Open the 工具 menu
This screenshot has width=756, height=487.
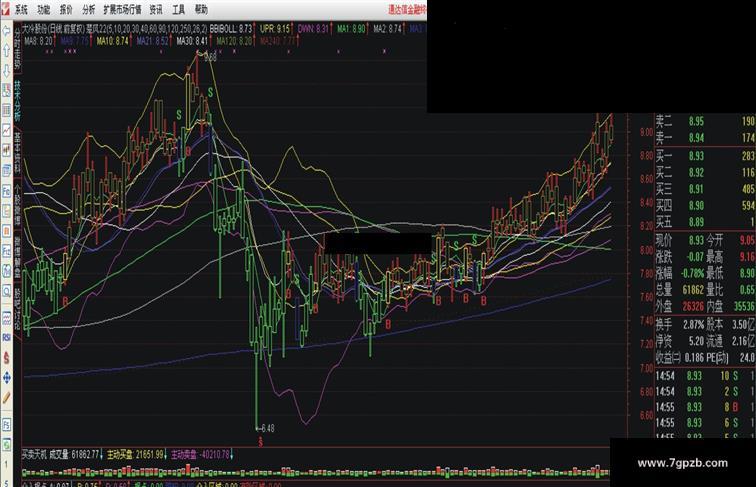178,9
